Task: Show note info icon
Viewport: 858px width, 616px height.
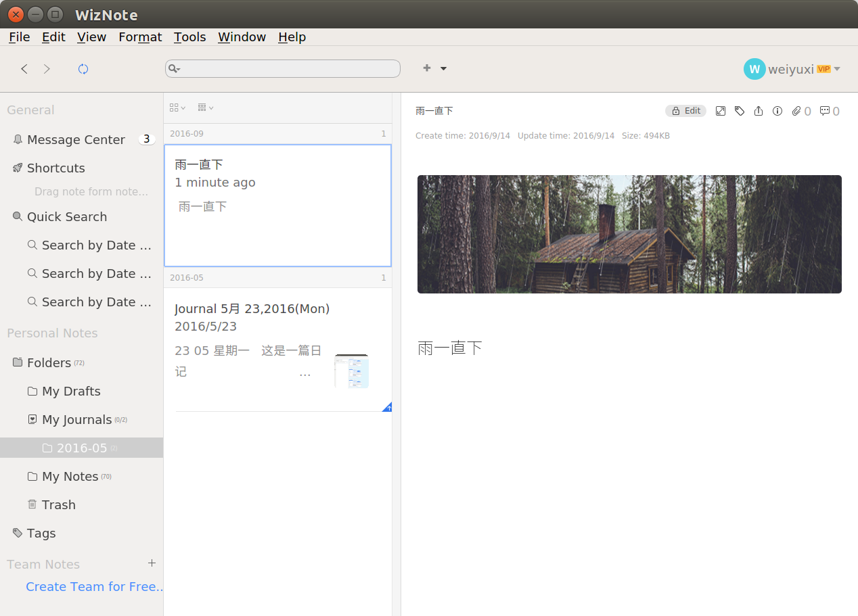Action: pos(777,111)
